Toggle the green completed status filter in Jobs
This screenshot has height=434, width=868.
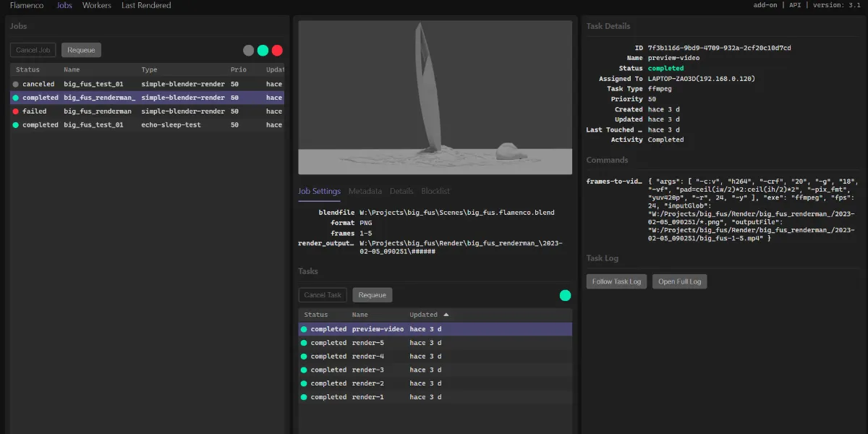tap(263, 51)
